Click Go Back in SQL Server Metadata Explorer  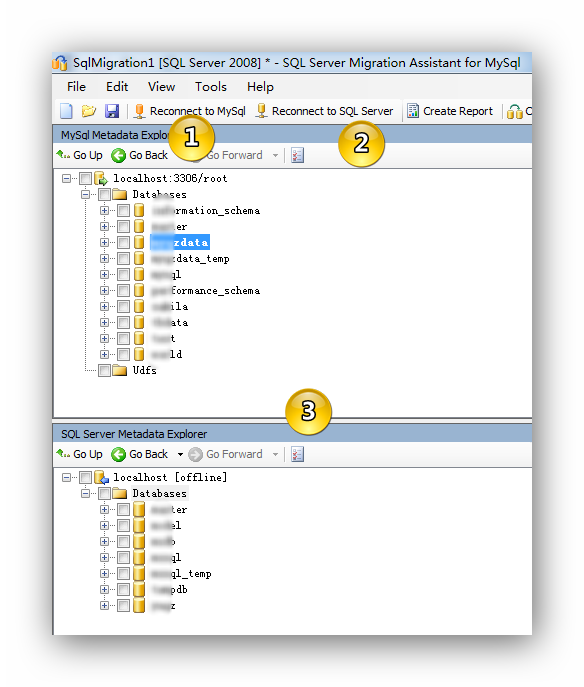pos(139,454)
